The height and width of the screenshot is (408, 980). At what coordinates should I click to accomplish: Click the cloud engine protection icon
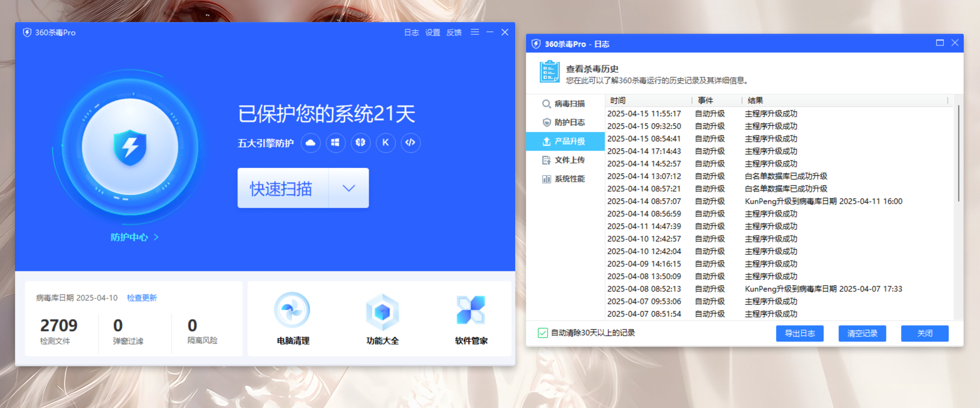[311, 143]
